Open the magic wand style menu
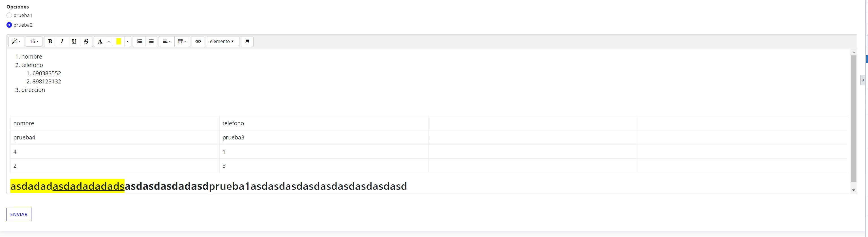This screenshot has width=868, height=237. coord(16,41)
